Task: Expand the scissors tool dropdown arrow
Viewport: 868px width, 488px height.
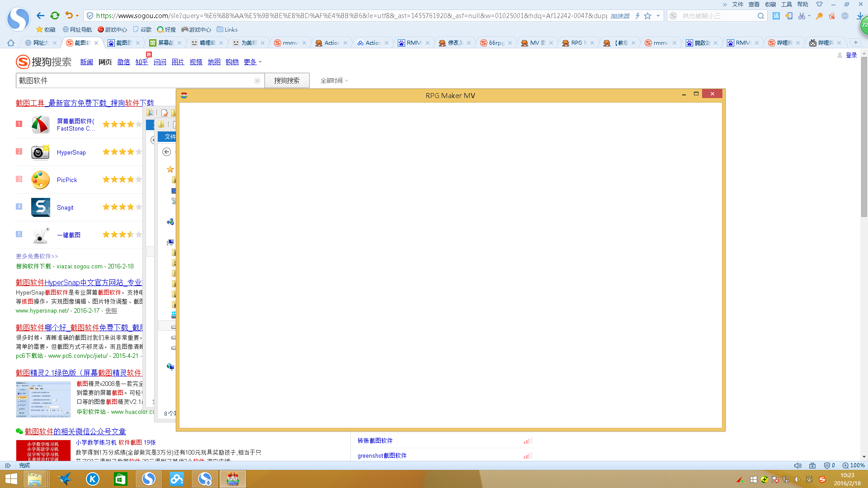Action: (809, 16)
